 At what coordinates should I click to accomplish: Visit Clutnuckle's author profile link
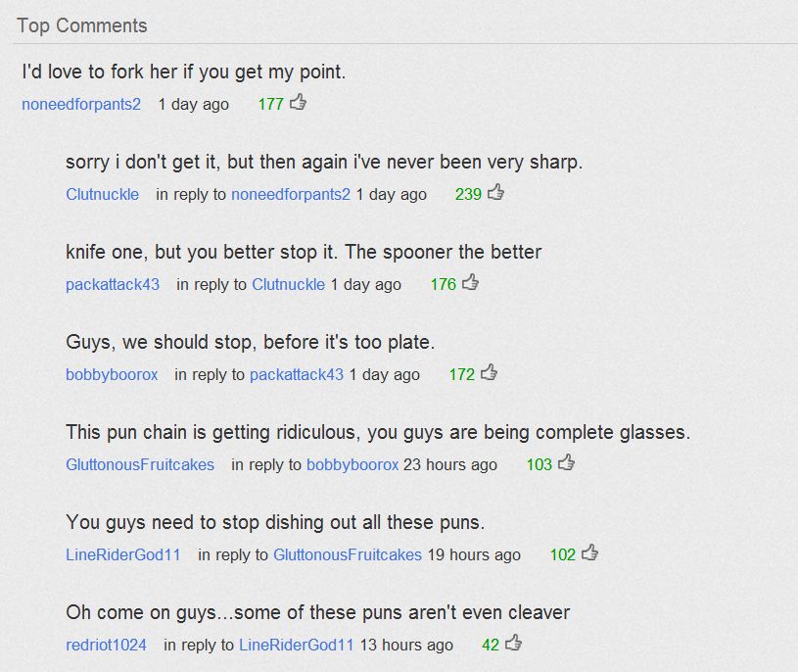pyautogui.click(x=103, y=194)
